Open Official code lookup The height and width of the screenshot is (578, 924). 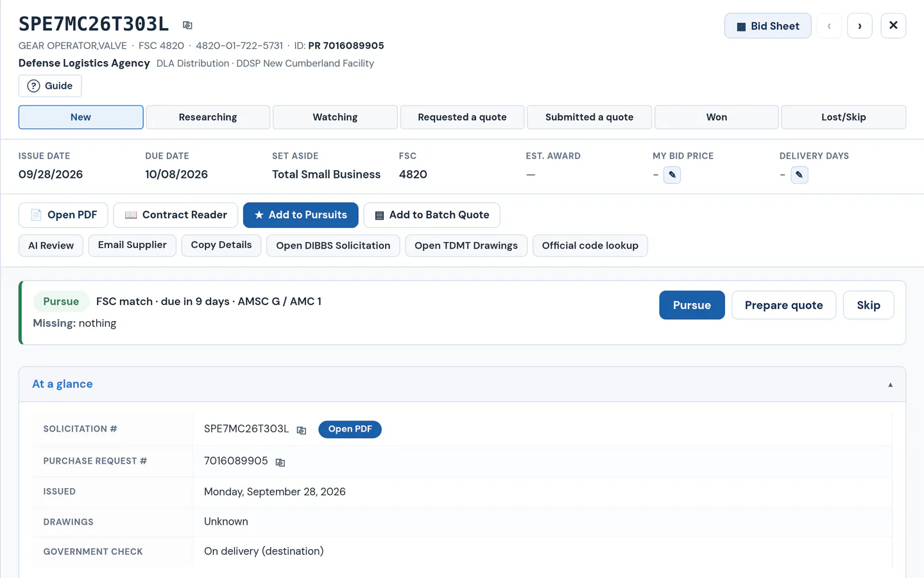click(x=590, y=245)
